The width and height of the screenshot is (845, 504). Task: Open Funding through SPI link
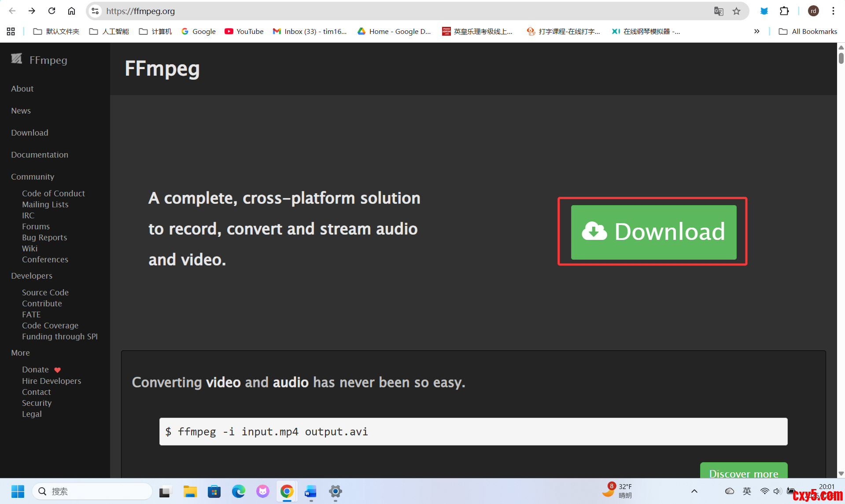tap(60, 336)
